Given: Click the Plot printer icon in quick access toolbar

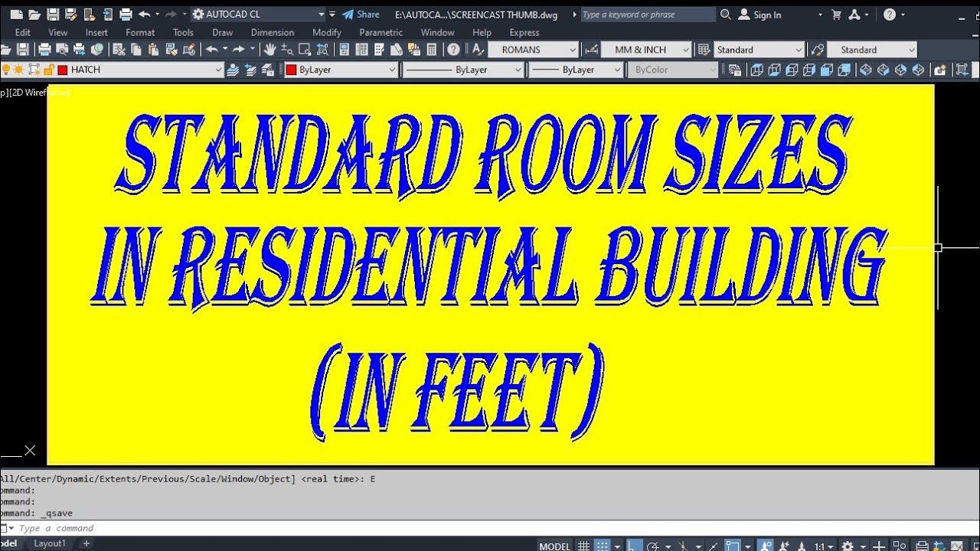Looking at the screenshot, I should tap(126, 15).
